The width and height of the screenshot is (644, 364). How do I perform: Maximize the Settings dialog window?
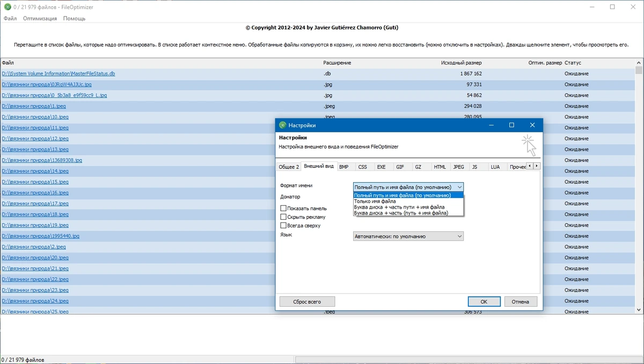511,125
